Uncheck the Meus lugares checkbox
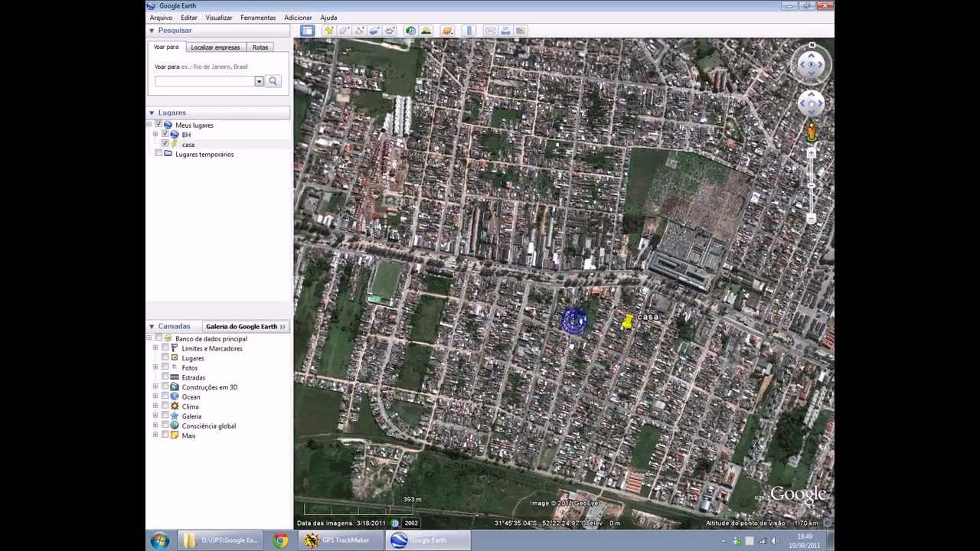This screenshot has height=551, width=980. [x=159, y=125]
